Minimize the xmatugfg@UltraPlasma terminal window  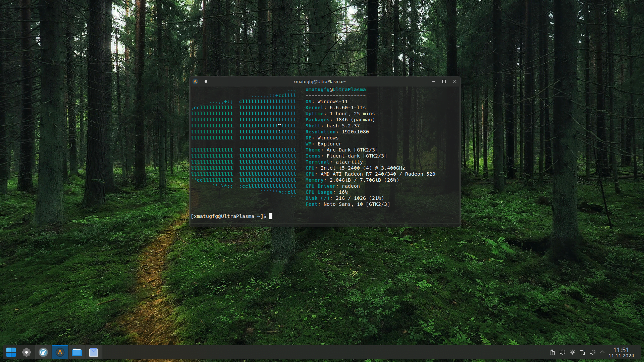pos(433,81)
